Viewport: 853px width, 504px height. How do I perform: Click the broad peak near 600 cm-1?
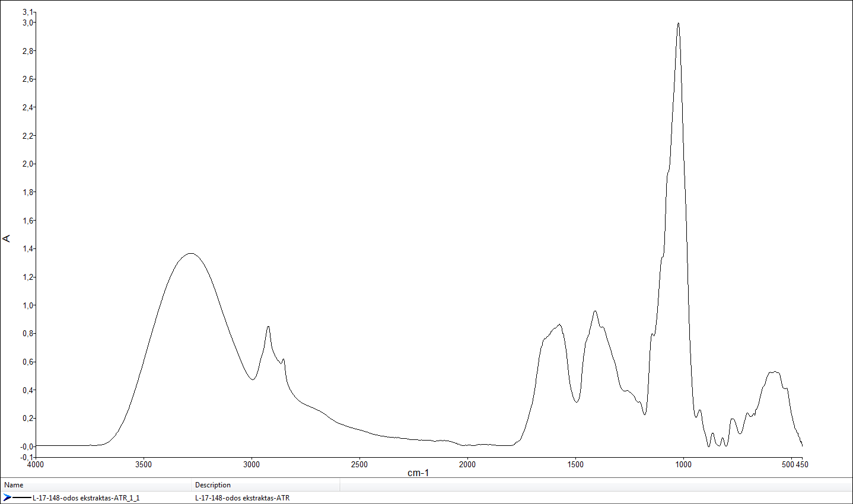pyautogui.click(x=774, y=372)
